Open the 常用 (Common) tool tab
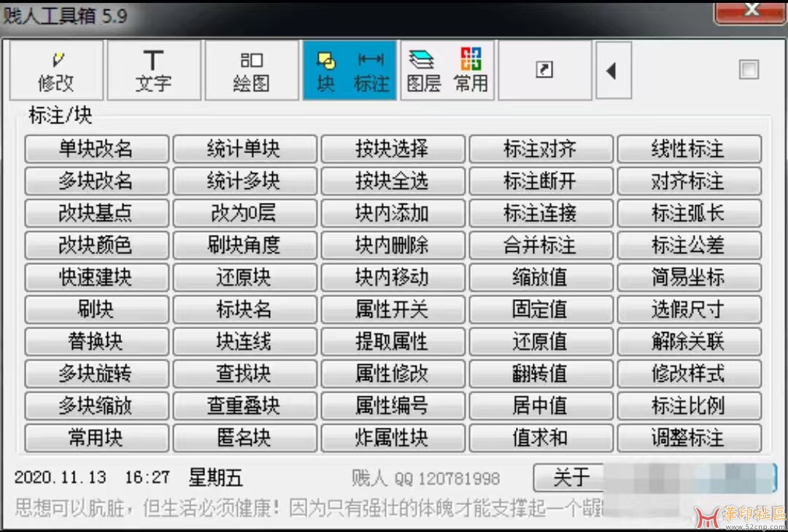Image resolution: width=788 pixels, height=532 pixels. [471, 71]
